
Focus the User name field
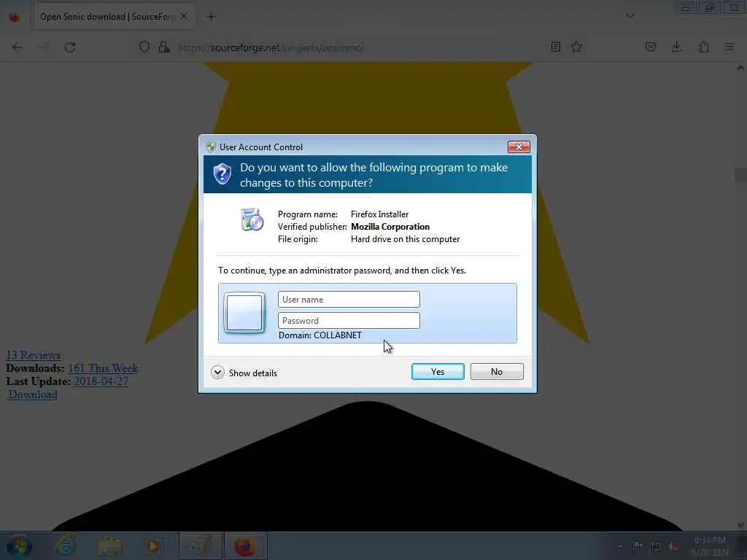coord(349,300)
